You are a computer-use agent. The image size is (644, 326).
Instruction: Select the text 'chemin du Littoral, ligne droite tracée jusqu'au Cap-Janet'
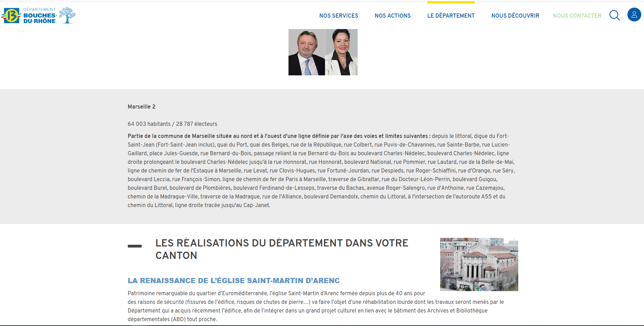pyautogui.click(x=198, y=205)
